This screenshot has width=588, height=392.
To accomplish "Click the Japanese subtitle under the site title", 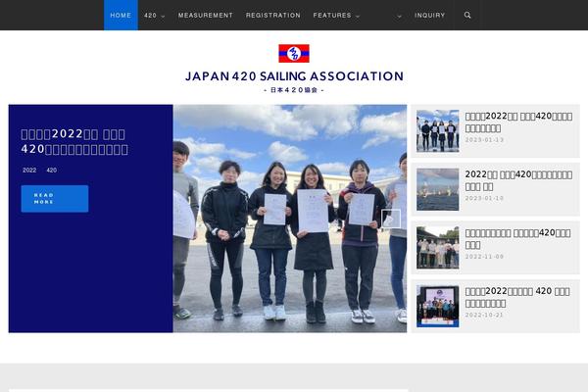I will click(294, 90).
